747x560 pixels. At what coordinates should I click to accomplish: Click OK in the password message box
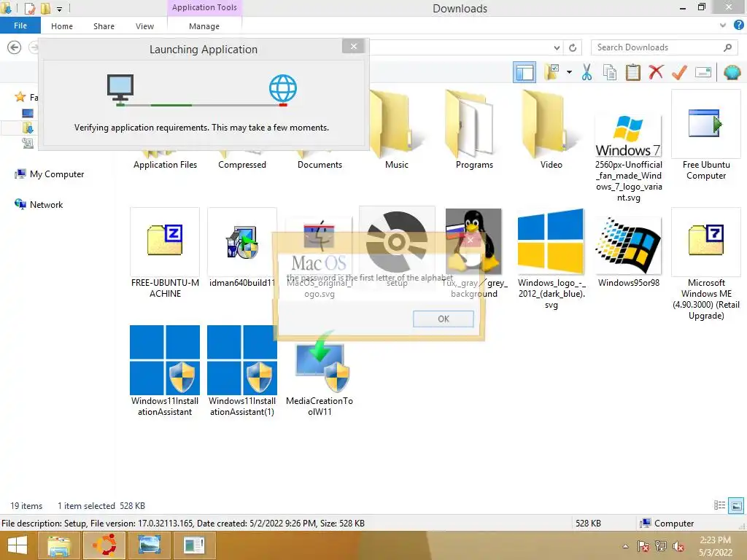point(443,319)
